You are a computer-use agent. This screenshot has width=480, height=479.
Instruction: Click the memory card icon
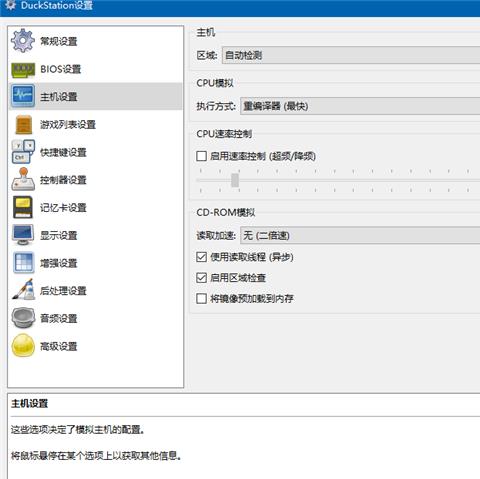pyautogui.click(x=23, y=207)
